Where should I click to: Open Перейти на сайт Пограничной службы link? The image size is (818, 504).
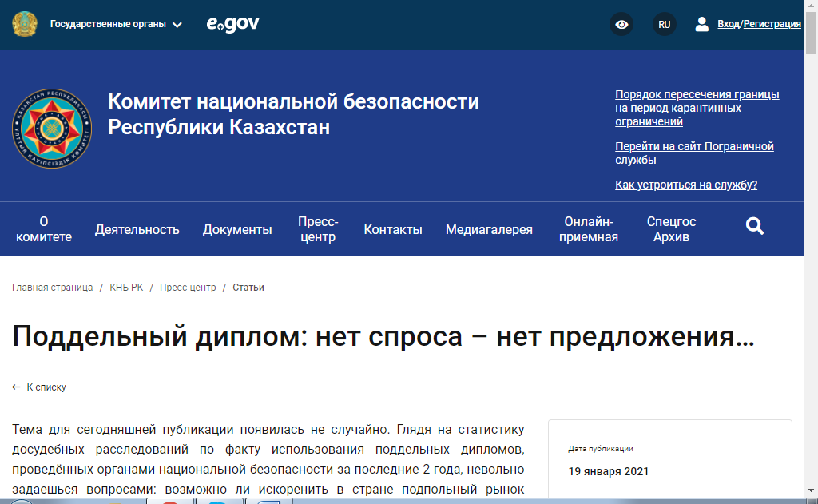694,153
